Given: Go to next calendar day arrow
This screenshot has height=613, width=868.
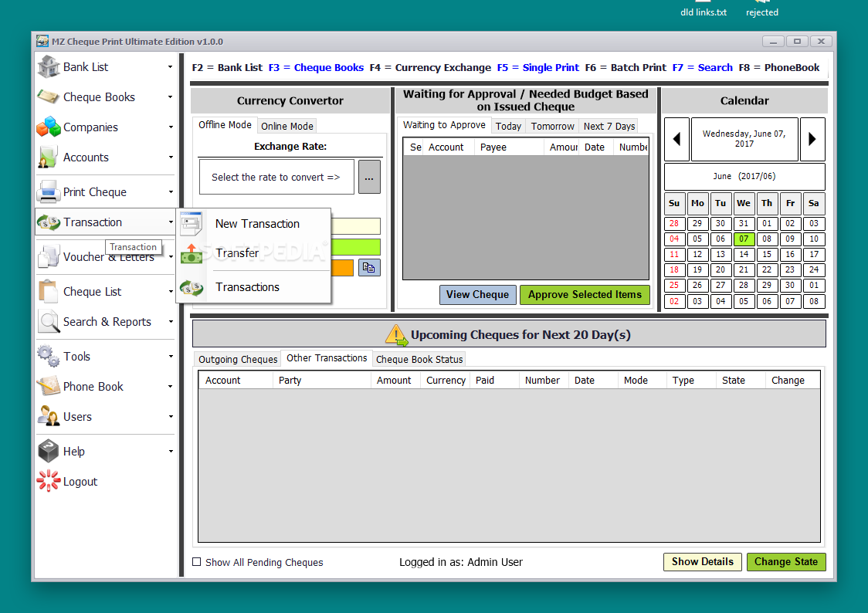Looking at the screenshot, I should pyautogui.click(x=812, y=139).
